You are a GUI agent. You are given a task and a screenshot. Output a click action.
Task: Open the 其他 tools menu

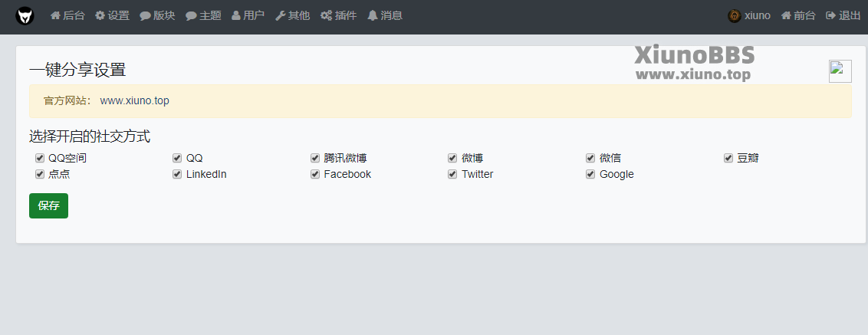tap(292, 15)
